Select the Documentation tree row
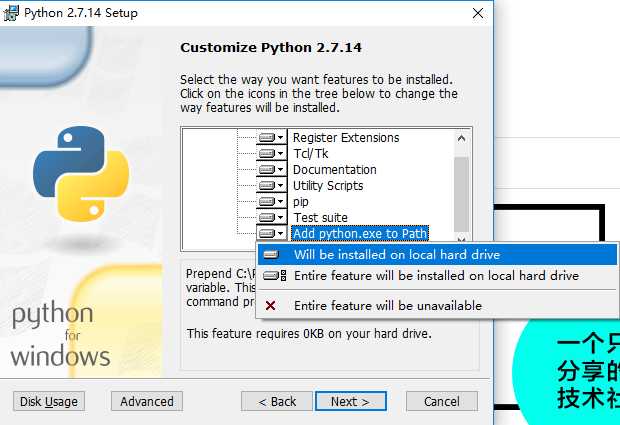This screenshot has width=620, height=425. tap(335, 170)
